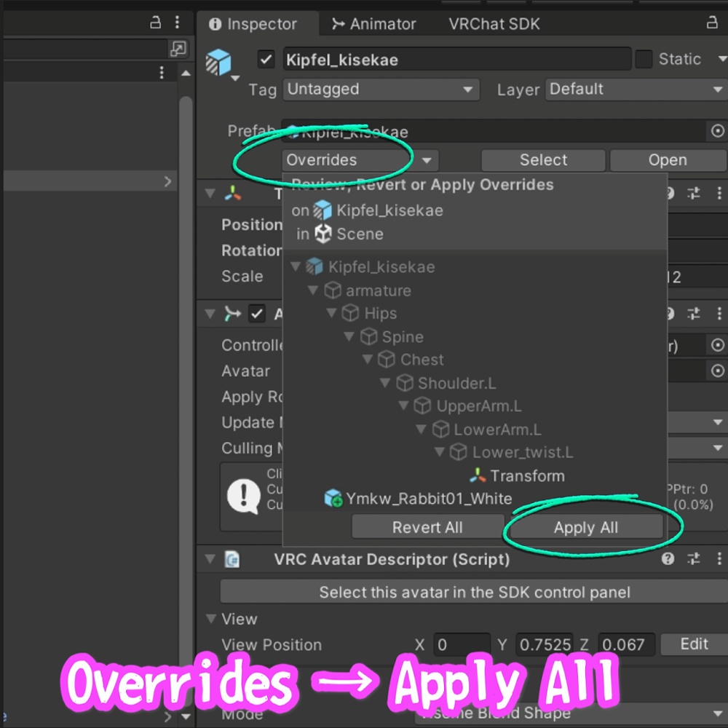The width and height of the screenshot is (728, 728).
Task: Open the VRChat SDK tab
Action: pyautogui.click(x=494, y=24)
